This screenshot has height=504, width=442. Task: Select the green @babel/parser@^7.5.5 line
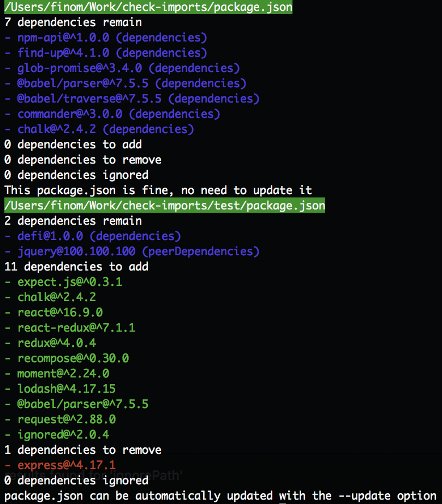[76, 404]
